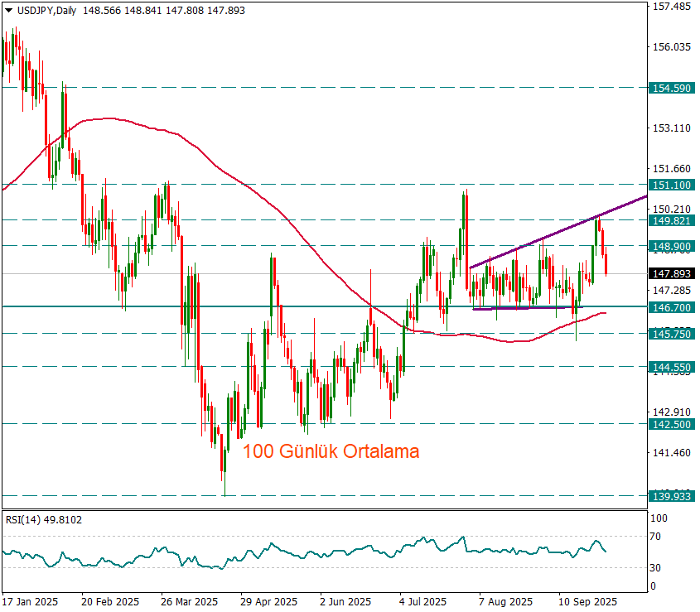Click the current price tag 147.893

pyautogui.click(x=672, y=273)
